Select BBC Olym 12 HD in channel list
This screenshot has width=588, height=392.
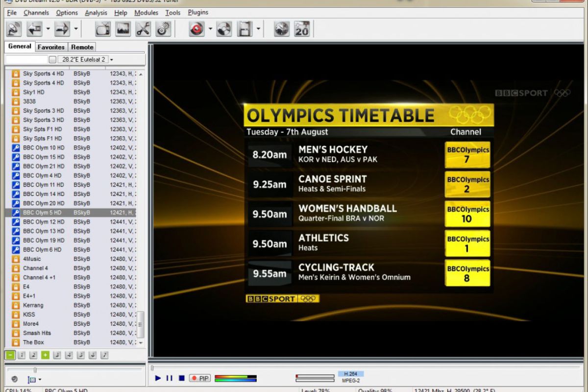43,222
